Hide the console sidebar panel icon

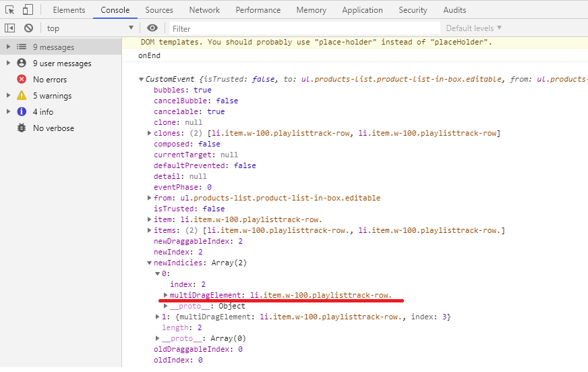9,28
